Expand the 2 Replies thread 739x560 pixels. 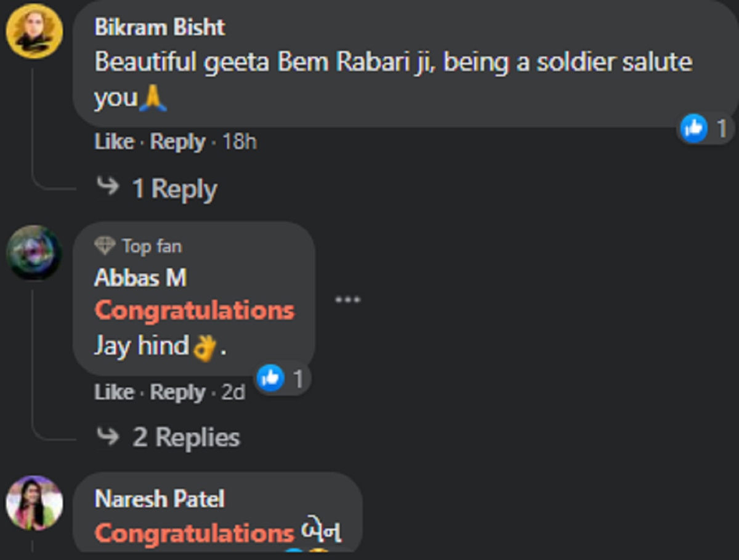click(x=186, y=438)
